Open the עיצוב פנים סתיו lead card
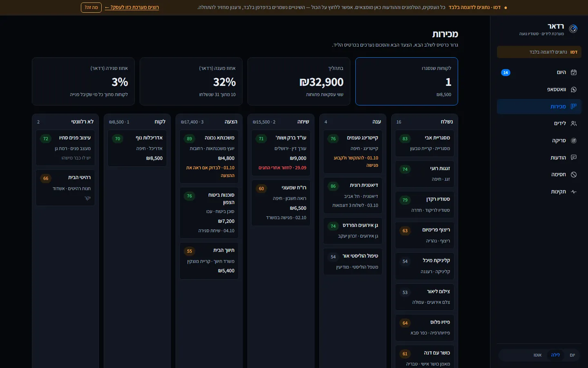Viewport: 588px width, 368px height. coord(65,148)
